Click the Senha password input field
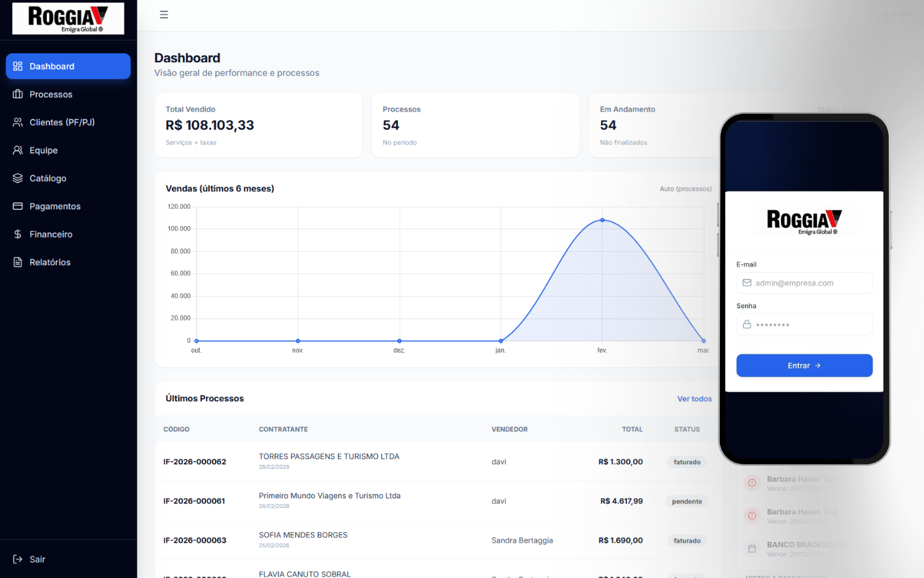924x578 pixels. 804,324
